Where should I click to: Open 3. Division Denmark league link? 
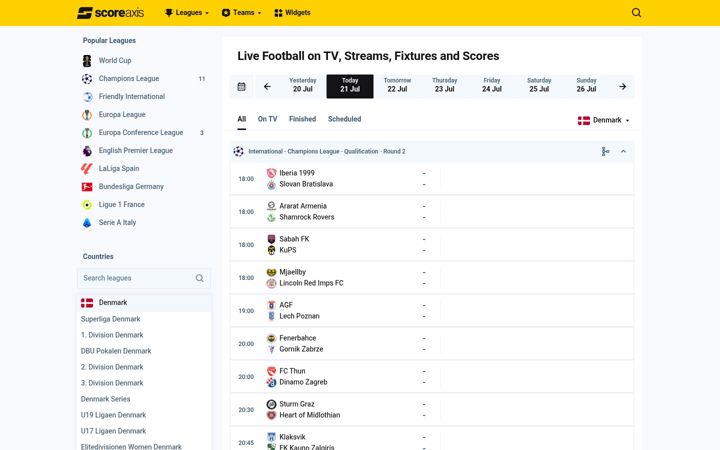[112, 383]
